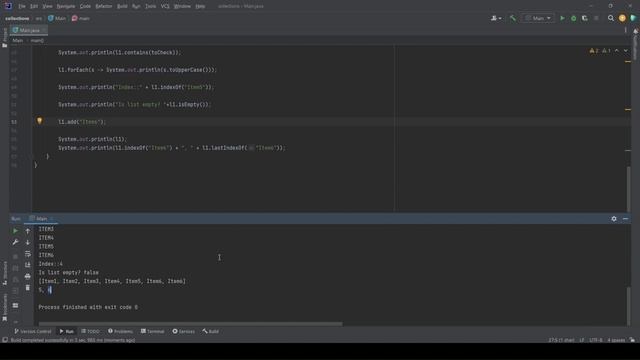Open the Help menu
Viewport: 640px width, 360px height.
(x=200, y=6)
